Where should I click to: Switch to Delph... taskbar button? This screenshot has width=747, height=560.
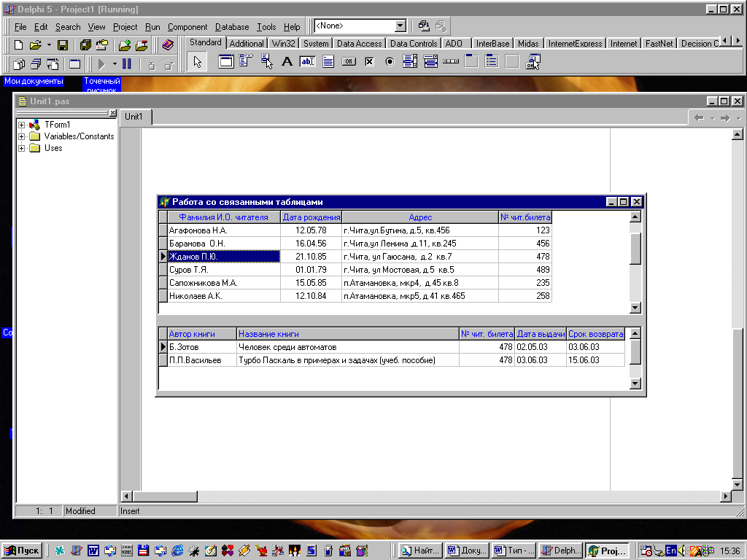[x=560, y=551]
